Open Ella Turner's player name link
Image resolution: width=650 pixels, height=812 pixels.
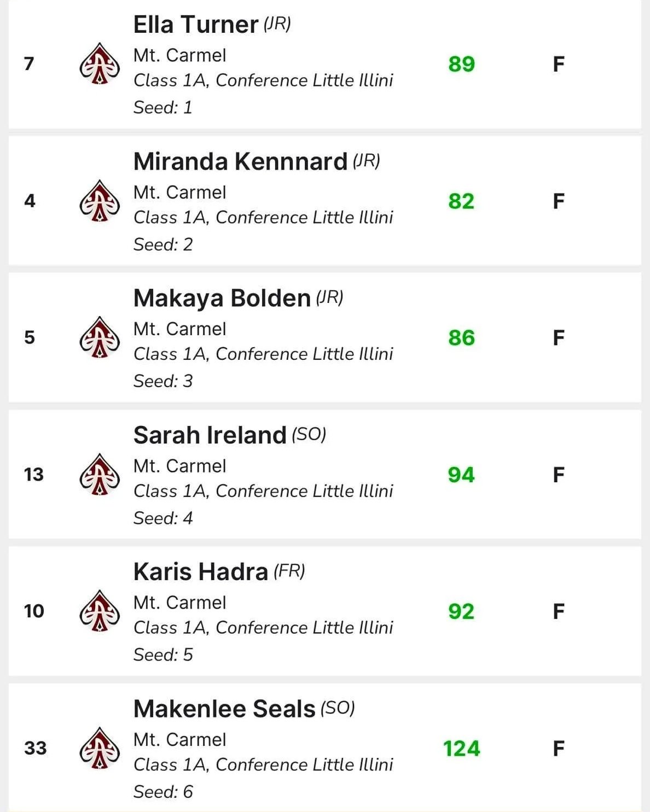196,25
